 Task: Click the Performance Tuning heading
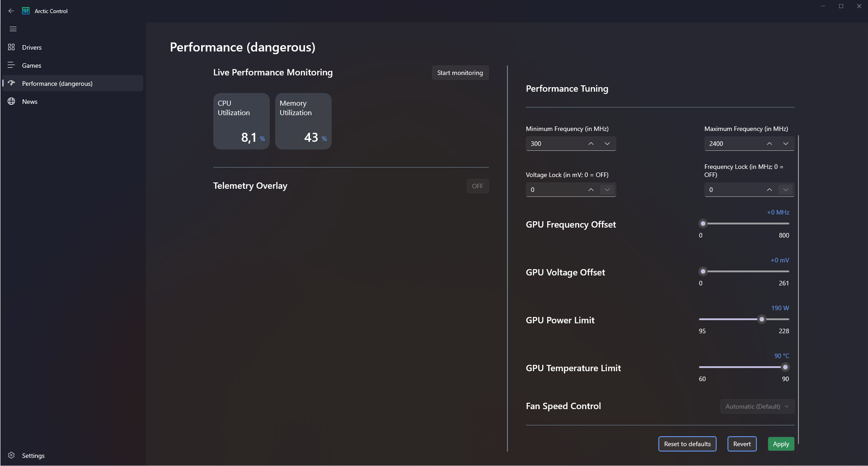567,89
